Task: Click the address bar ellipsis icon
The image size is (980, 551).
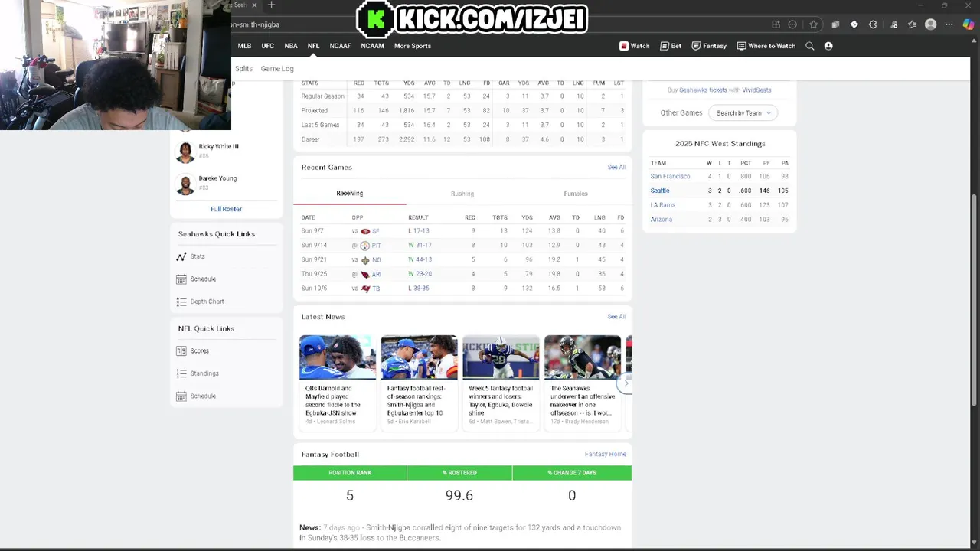Action: tap(792, 24)
